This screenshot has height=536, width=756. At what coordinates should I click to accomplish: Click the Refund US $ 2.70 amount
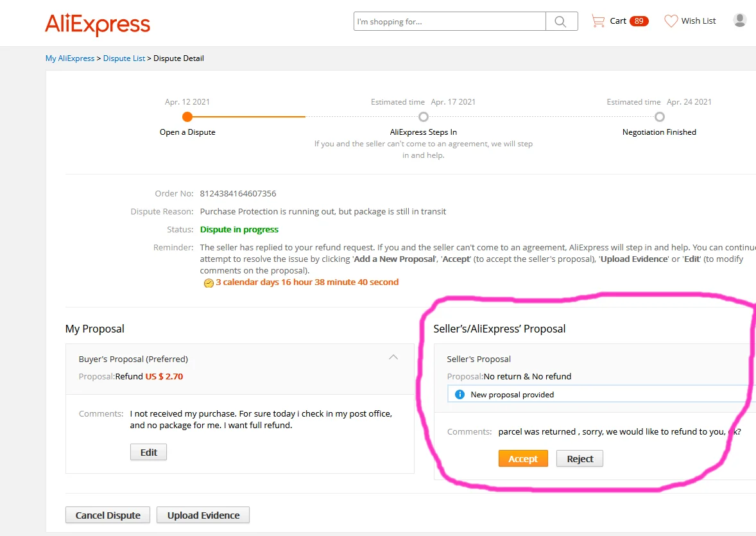[x=149, y=376]
